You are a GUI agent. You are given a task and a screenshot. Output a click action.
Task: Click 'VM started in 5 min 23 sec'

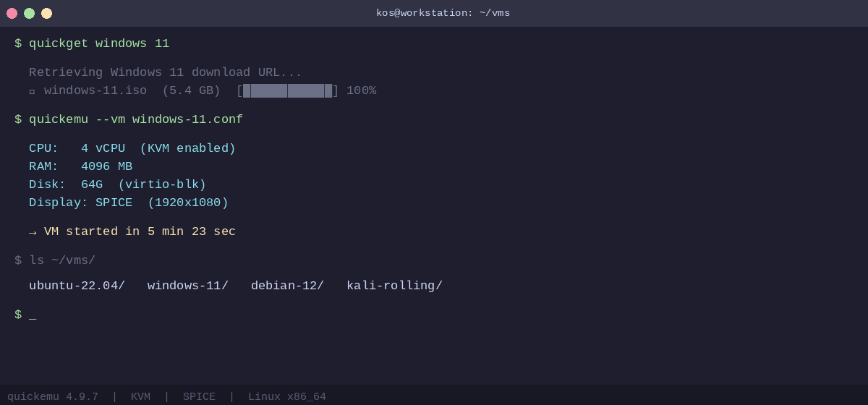pos(140,231)
